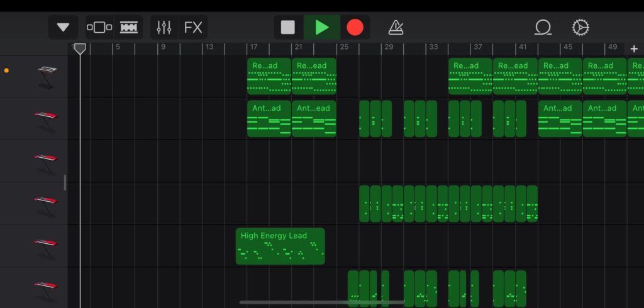This screenshot has width=644, height=308.
Task: Toggle the metronome on or off
Action: 396,28
